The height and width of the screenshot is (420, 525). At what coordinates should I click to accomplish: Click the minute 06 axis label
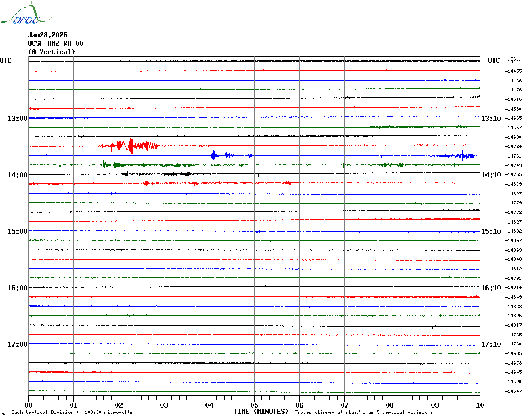299,405
